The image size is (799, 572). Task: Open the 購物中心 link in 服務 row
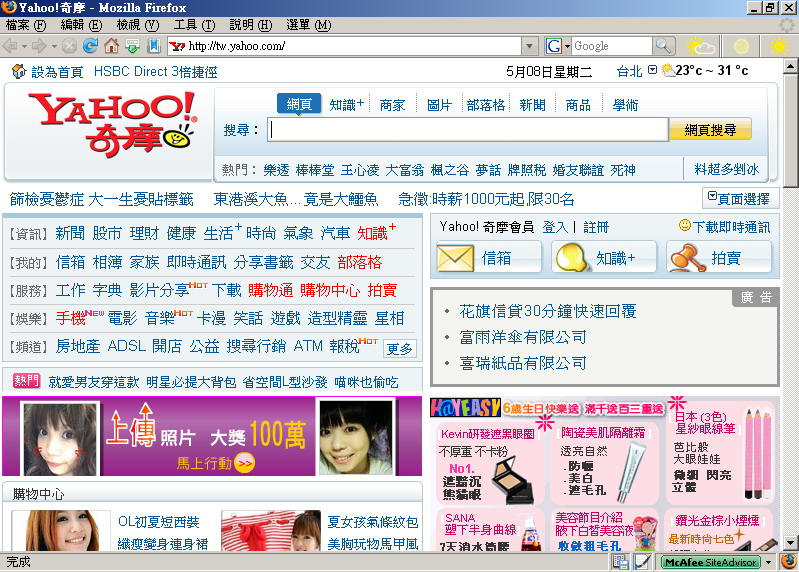[x=330, y=290]
